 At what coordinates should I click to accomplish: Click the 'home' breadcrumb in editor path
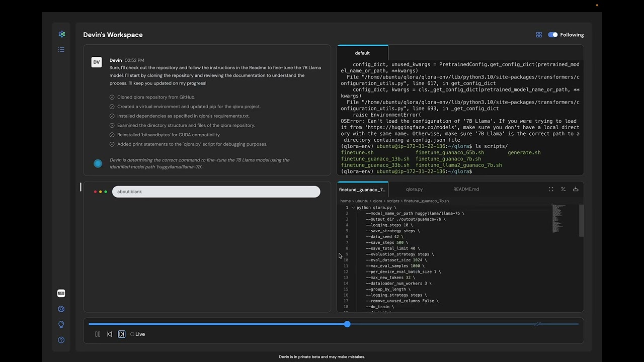point(345,201)
